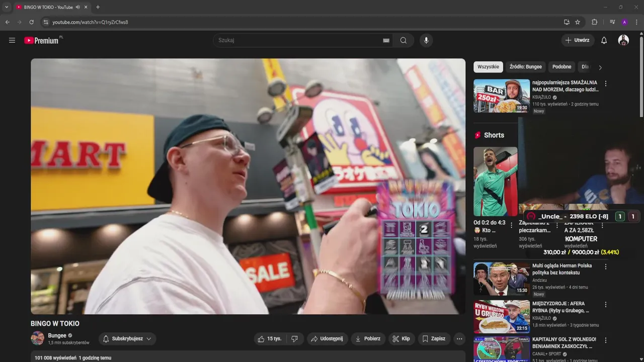Select the Podobne filter chip
The height and width of the screenshot is (362, 644).
tap(561, 67)
